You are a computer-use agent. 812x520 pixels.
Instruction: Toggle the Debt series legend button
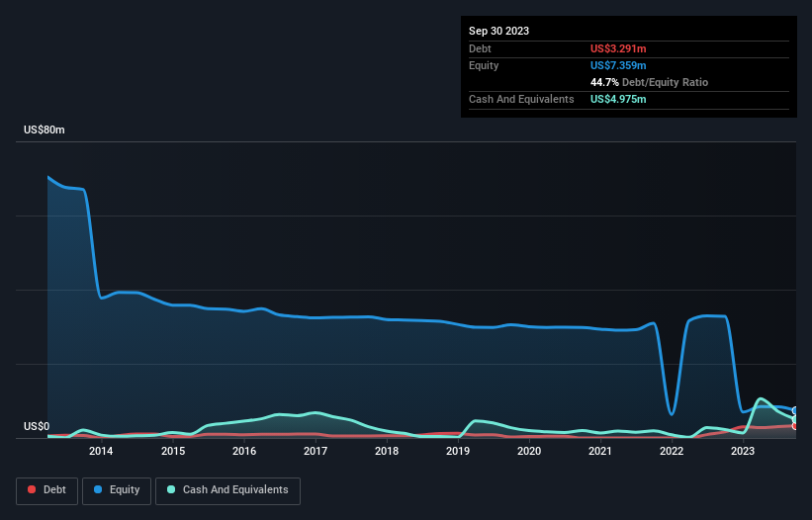tap(46, 490)
